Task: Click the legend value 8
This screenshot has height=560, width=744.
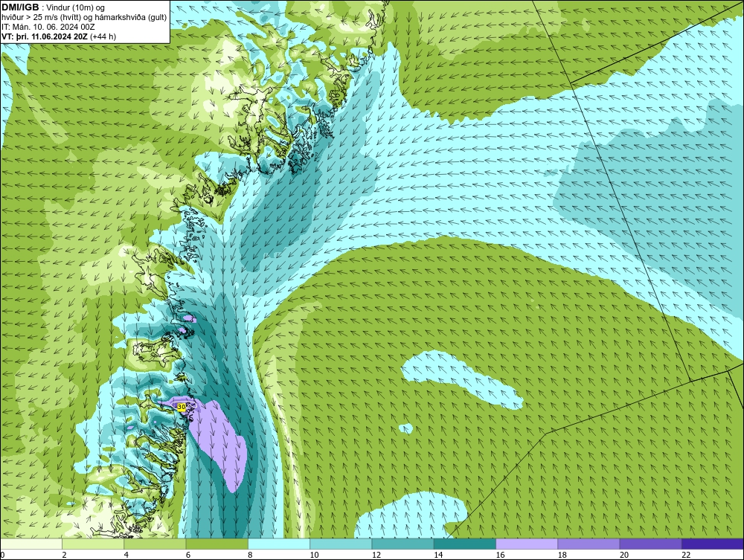Action: pos(250,555)
